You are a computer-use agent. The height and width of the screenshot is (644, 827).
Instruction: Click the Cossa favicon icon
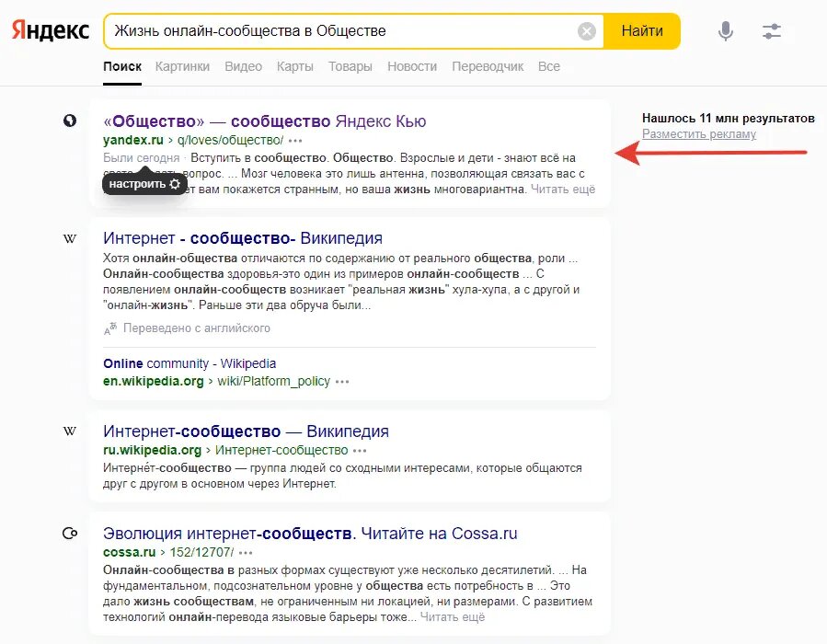[x=70, y=534]
